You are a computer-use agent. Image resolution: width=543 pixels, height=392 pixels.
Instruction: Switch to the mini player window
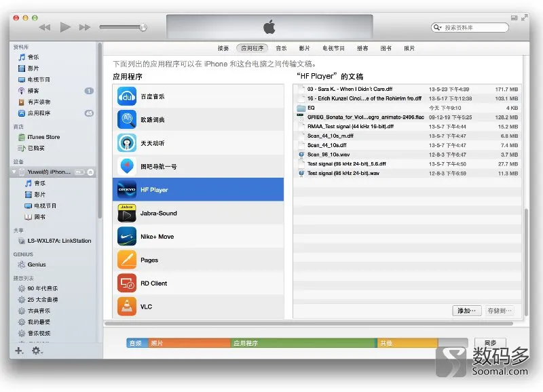coord(514,18)
